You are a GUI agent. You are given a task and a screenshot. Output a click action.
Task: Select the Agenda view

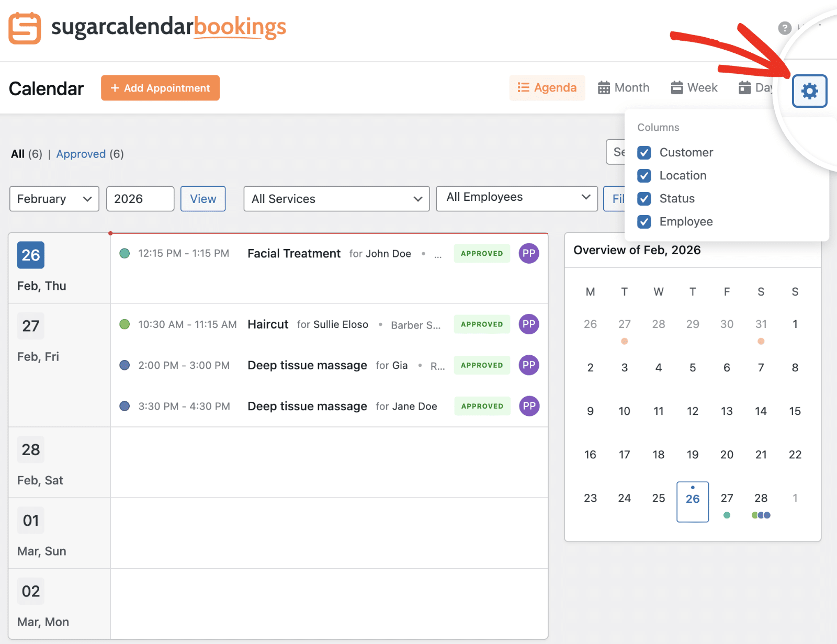click(547, 87)
